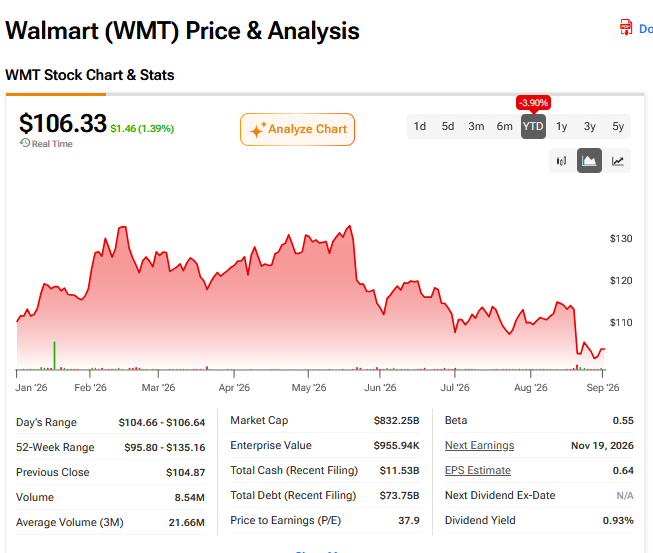Switch chart to 1y range

click(561, 126)
